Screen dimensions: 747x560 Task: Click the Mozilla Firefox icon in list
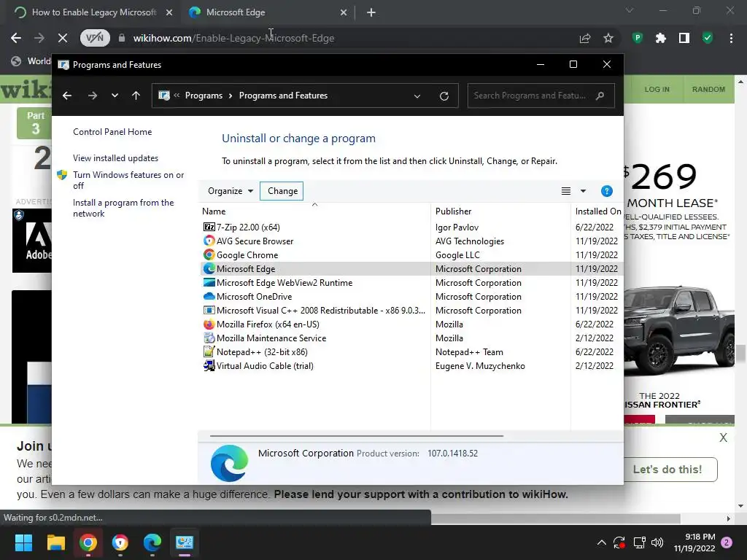(209, 324)
